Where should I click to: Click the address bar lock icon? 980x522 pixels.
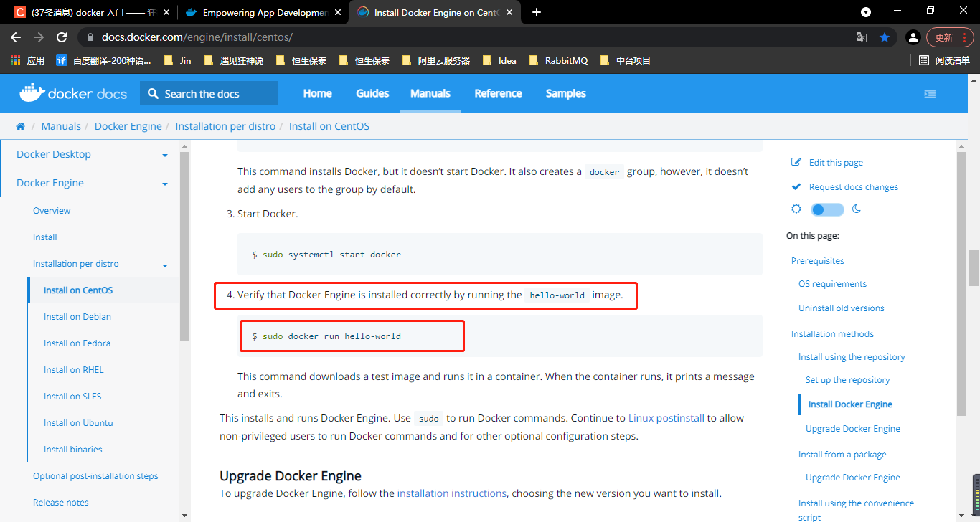point(90,37)
